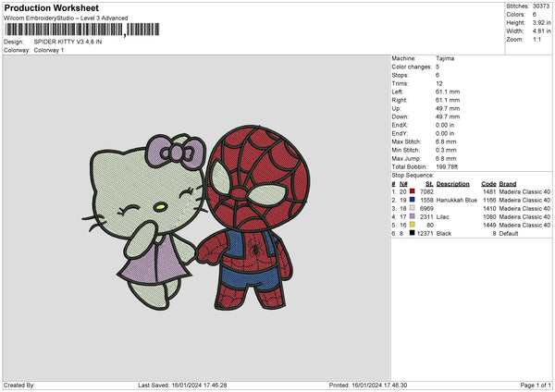This screenshot has height=392, width=555.
Task: Click the 'St.' column header
Action: (x=430, y=184)
